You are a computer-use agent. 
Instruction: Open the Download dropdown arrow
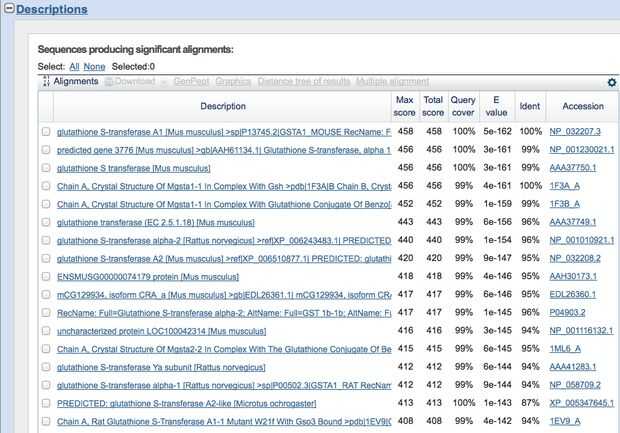click(x=164, y=82)
